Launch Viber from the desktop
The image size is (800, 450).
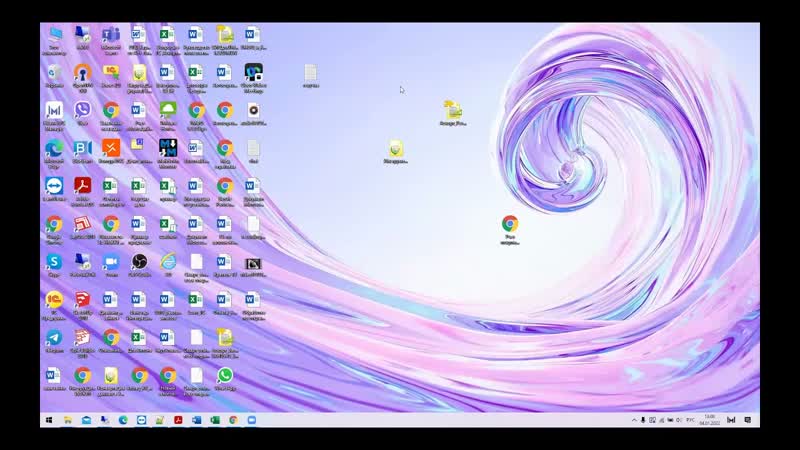click(82, 110)
